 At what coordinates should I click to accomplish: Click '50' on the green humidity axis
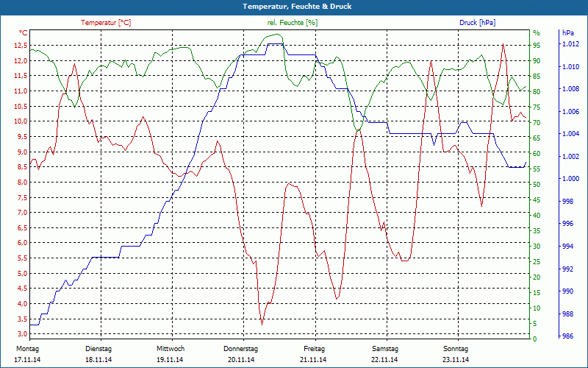click(x=537, y=185)
